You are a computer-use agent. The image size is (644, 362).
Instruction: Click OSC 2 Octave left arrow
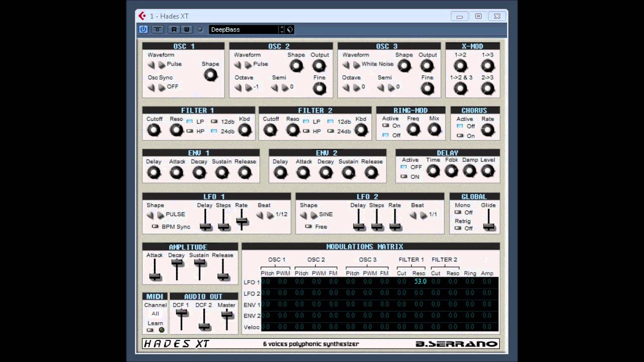click(237, 87)
